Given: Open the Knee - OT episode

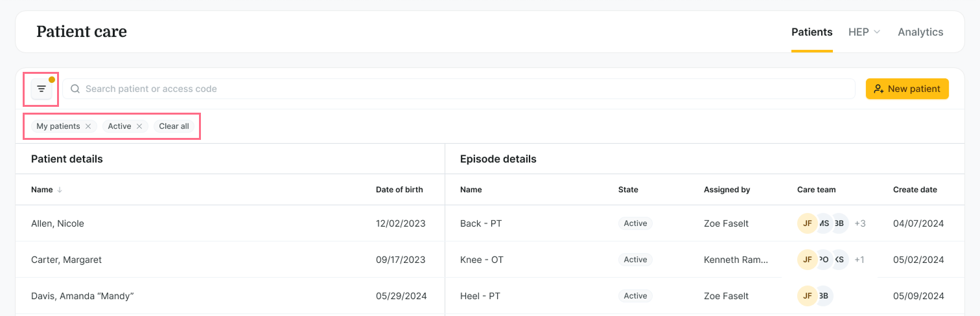Looking at the screenshot, I should point(482,260).
